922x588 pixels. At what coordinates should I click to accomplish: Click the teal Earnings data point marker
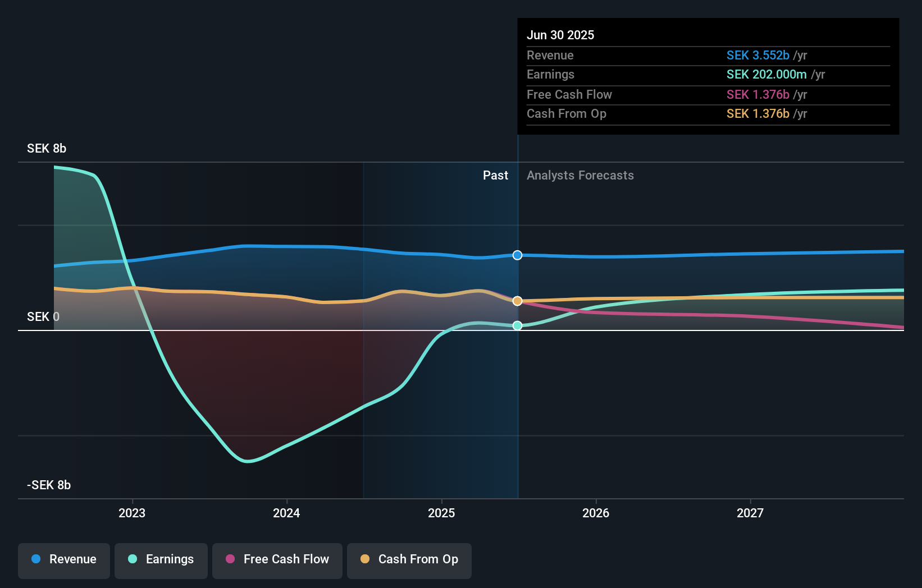[x=517, y=325]
